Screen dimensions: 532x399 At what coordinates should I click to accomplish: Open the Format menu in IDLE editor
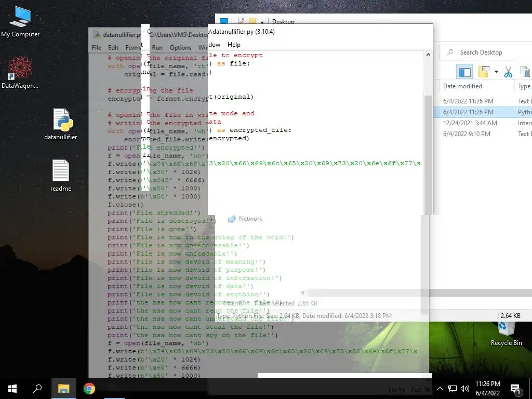point(133,47)
